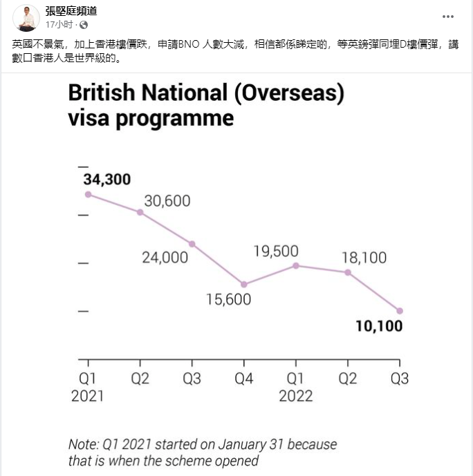Click the bold 10,100 value label

[379, 326]
